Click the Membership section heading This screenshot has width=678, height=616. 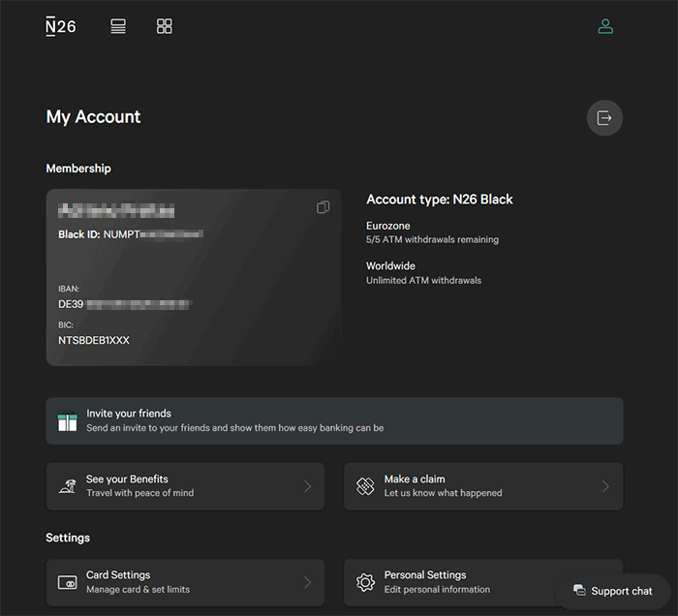tap(78, 169)
